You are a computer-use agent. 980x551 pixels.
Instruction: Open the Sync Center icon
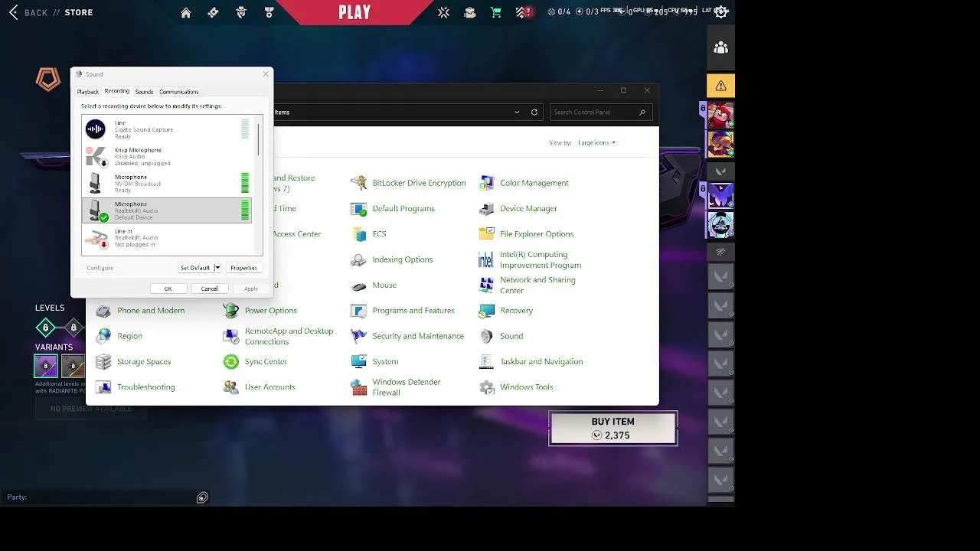(x=231, y=361)
